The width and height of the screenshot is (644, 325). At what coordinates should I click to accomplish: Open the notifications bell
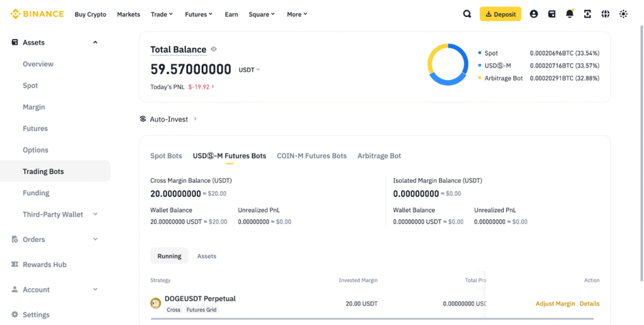(570, 14)
